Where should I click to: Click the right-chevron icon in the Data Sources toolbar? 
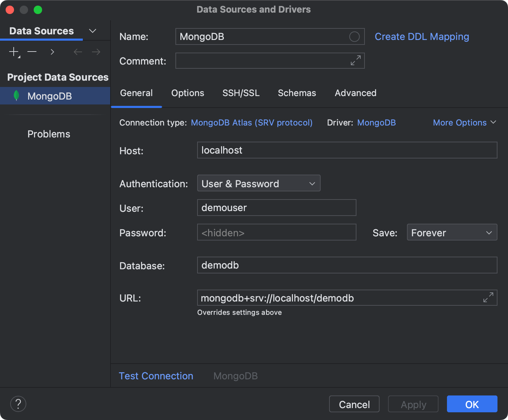[x=52, y=52]
